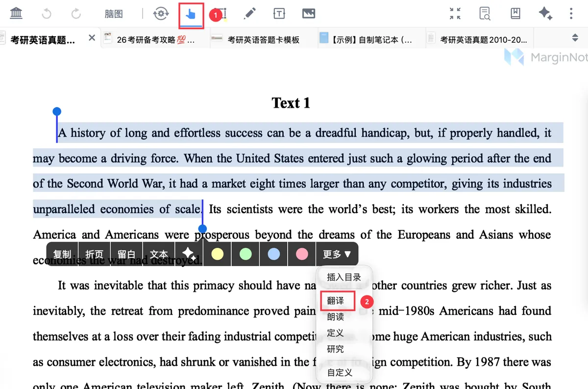Choose the pink highlight color
588x389 pixels.
pos(302,254)
